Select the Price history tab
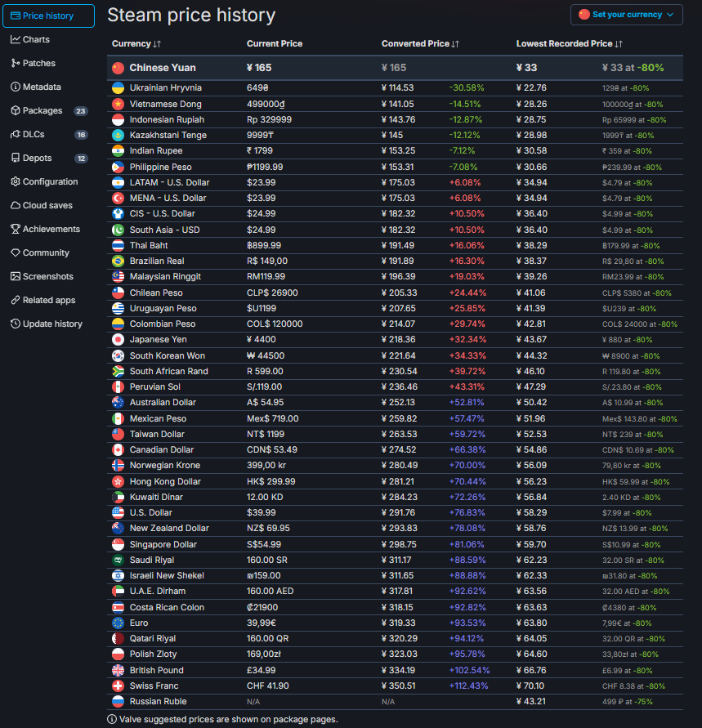The image size is (702, 728). point(48,16)
